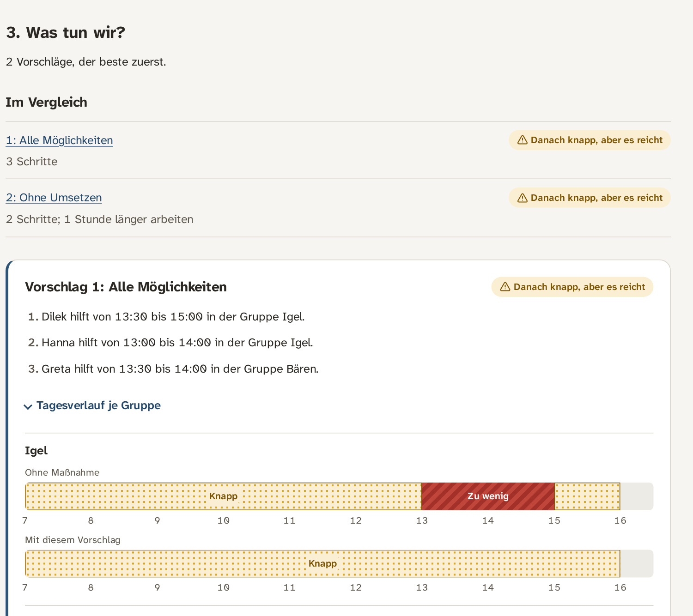Click the '3. Was tun wir?' heading

(66, 32)
